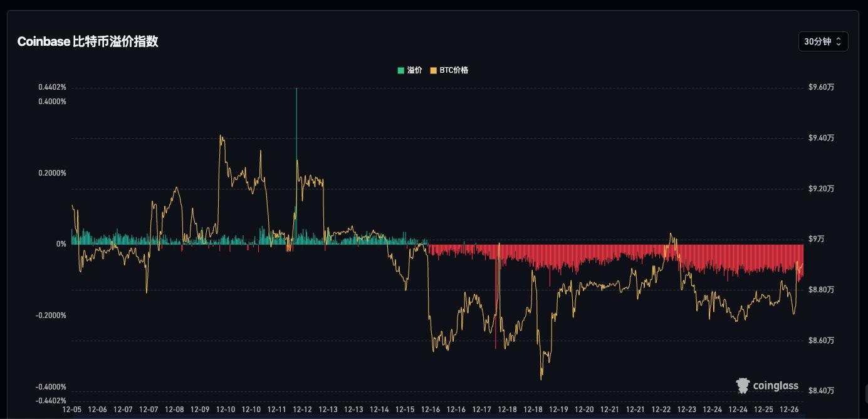Screen dimensions: 868x419
Task: Click the 12-06 date label
Action: (x=98, y=410)
